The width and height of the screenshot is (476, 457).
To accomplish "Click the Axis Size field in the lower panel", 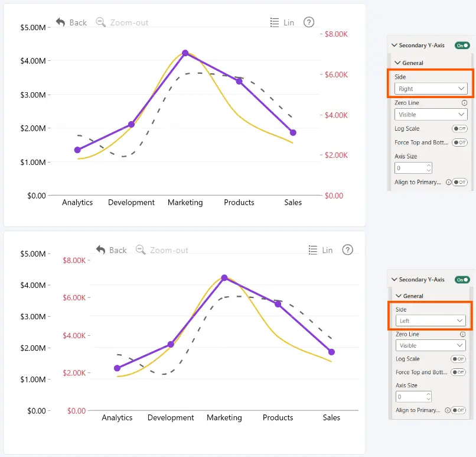I will pyautogui.click(x=413, y=397).
